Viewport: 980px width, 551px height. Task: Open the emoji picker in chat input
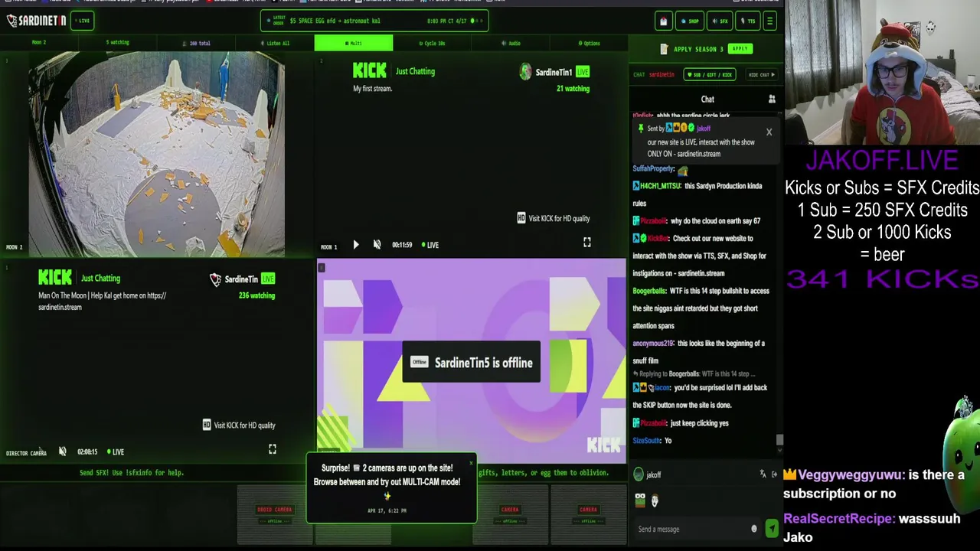(754, 529)
